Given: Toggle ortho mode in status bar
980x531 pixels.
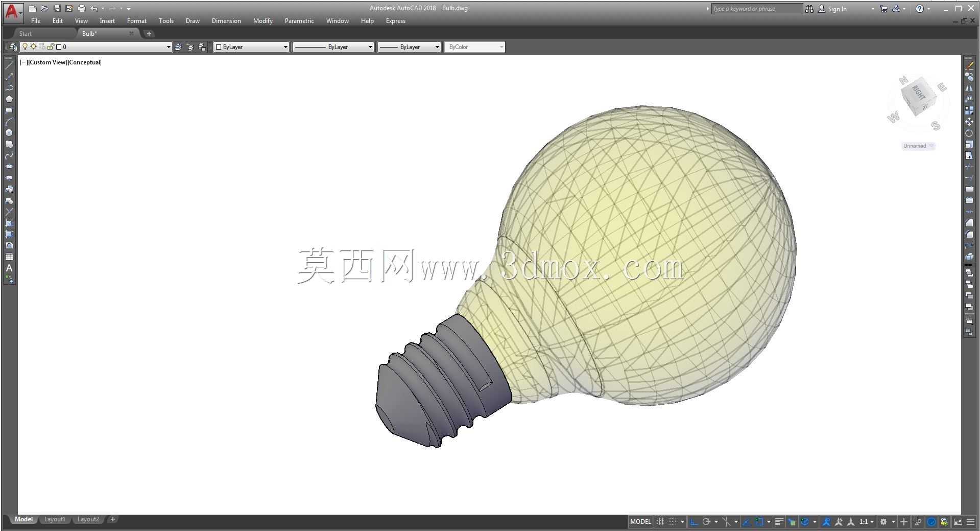Looking at the screenshot, I should pyautogui.click(x=694, y=522).
